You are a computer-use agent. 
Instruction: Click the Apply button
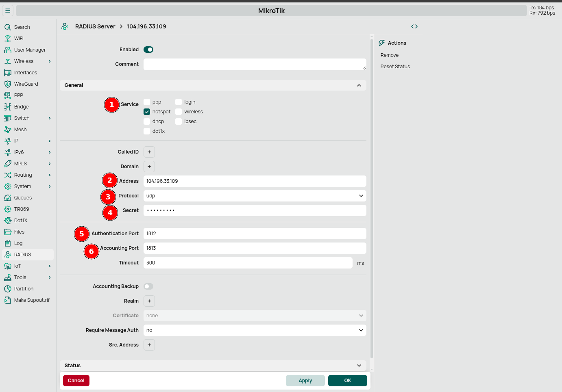click(305, 380)
